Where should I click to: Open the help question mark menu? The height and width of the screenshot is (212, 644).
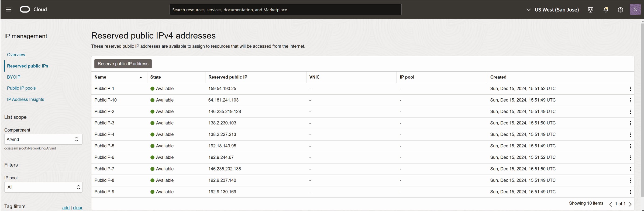click(x=620, y=10)
